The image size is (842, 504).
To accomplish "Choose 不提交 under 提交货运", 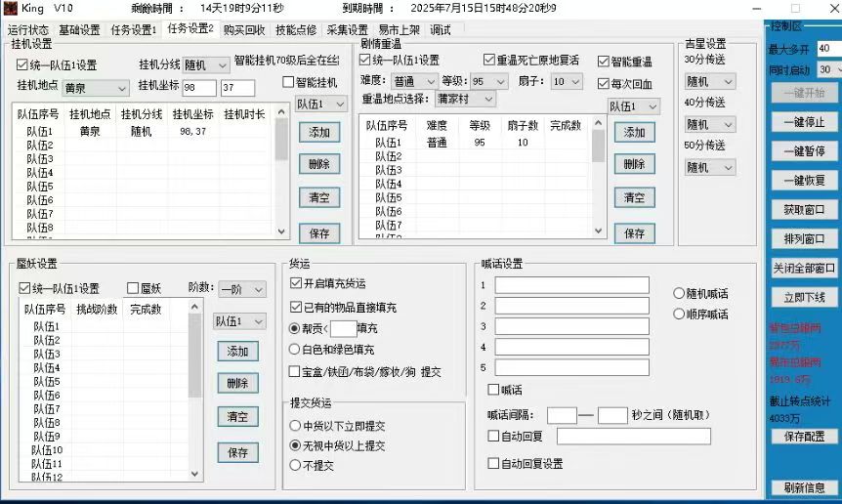I will tap(295, 466).
